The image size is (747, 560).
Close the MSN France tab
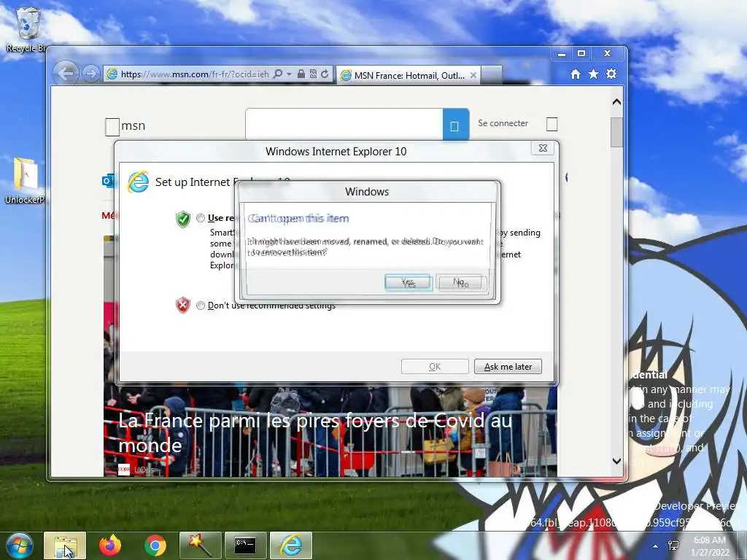tap(473, 75)
